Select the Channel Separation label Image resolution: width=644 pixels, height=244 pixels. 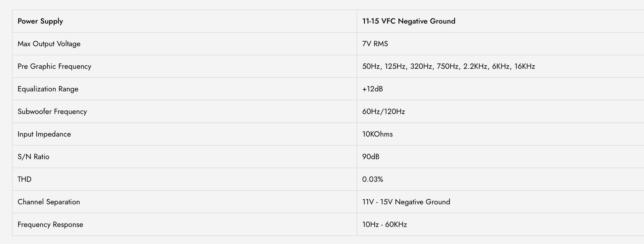click(x=49, y=202)
